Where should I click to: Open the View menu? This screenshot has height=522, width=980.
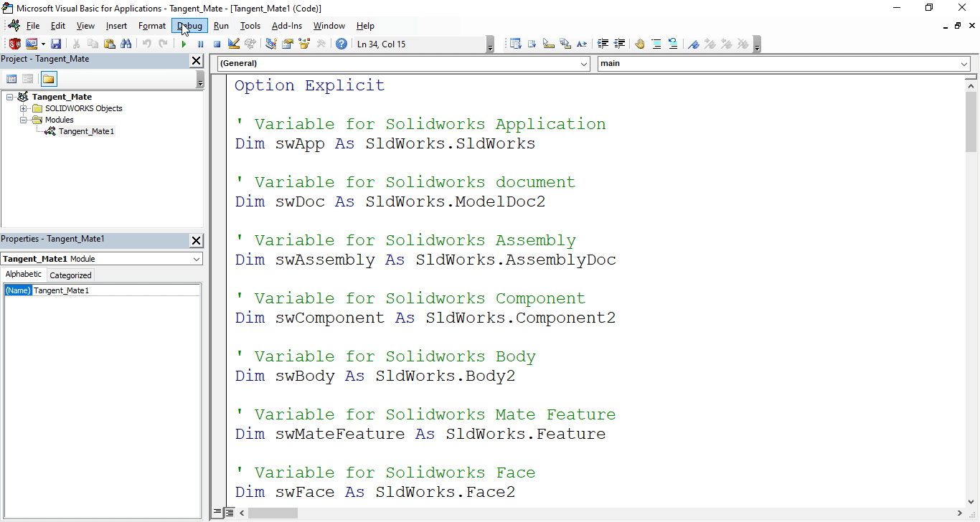coord(85,26)
